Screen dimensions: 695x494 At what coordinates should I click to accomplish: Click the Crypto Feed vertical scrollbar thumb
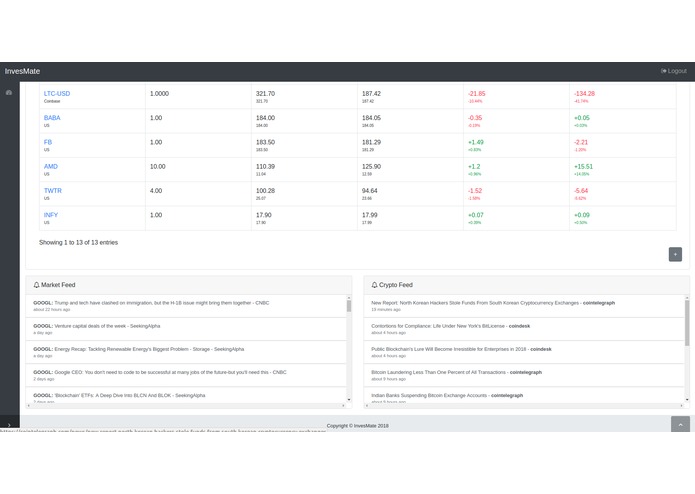[x=687, y=323]
